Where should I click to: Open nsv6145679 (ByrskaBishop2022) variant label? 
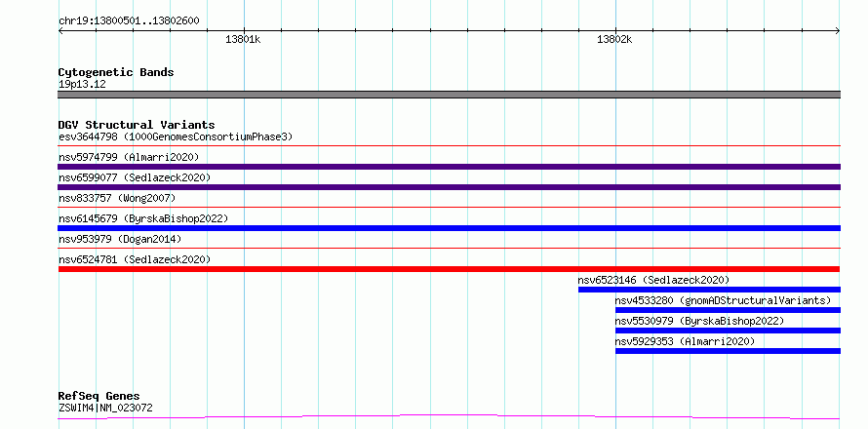143,218
